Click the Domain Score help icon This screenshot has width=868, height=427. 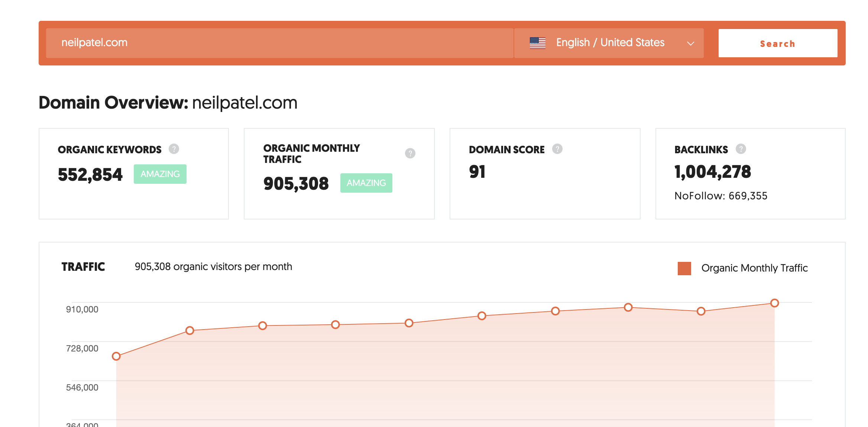pos(557,149)
